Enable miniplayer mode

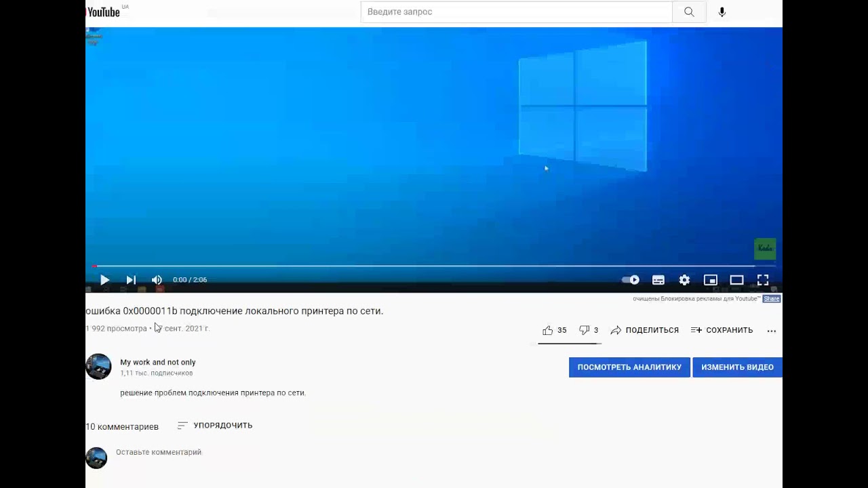tap(710, 280)
